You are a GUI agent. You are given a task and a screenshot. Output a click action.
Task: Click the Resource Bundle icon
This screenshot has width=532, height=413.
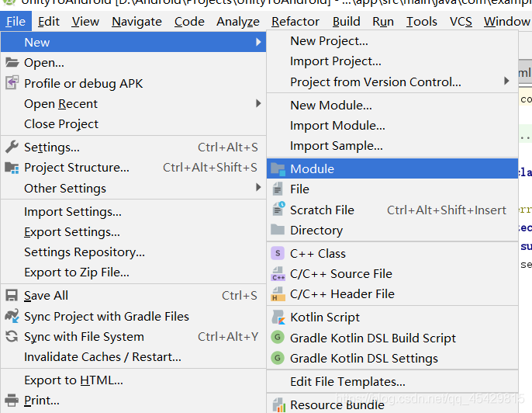pos(278,404)
